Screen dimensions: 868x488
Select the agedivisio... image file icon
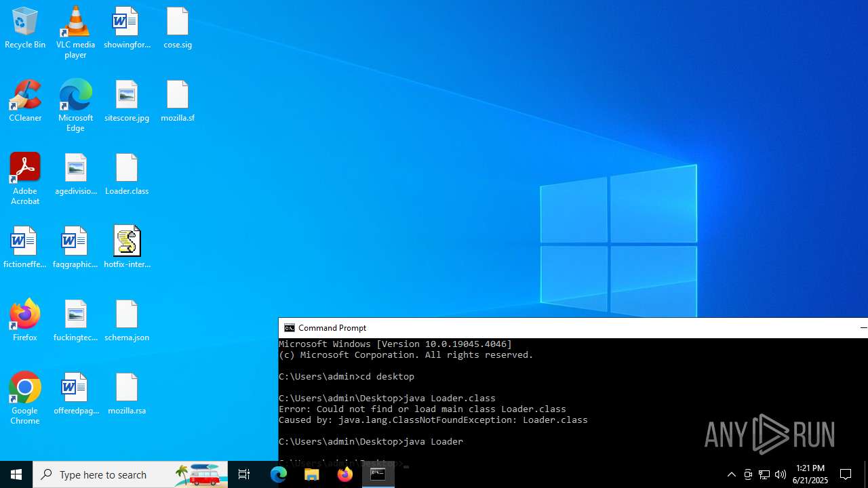click(x=75, y=175)
